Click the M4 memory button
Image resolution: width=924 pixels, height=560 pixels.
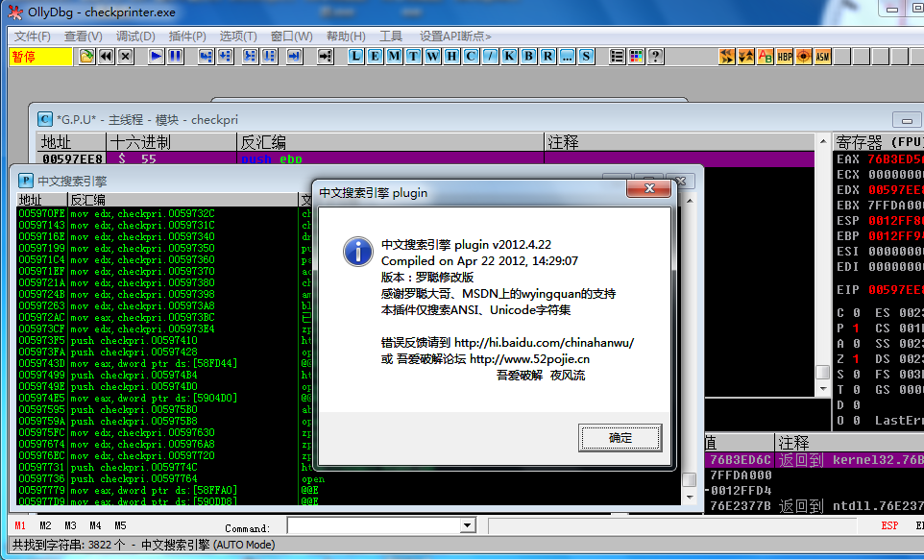click(95, 525)
